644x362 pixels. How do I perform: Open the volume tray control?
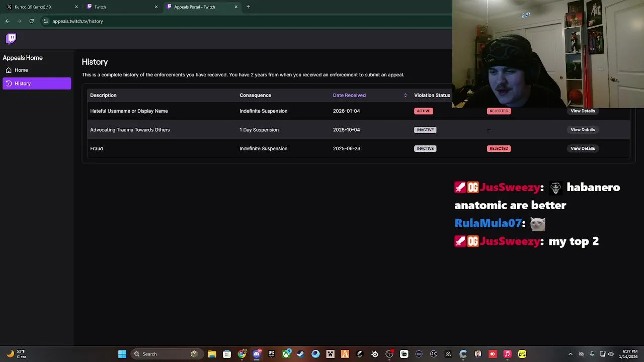(611, 354)
